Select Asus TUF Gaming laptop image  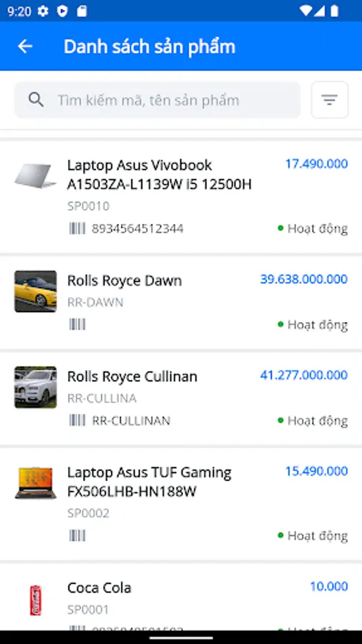pos(36,483)
